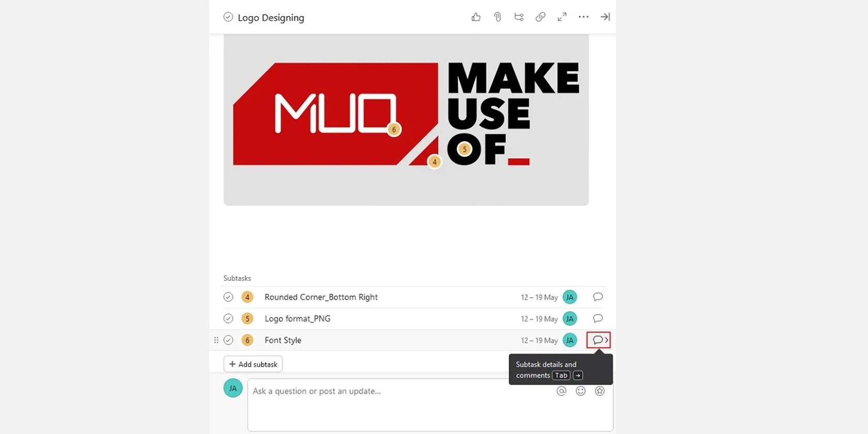Mark Logo Designing task complete
868x434 pixels.
click(228, 17)
